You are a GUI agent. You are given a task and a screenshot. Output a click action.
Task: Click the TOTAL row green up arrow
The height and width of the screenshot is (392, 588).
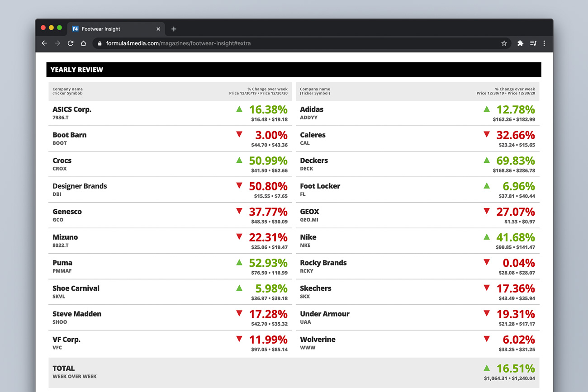coord(487,368)
